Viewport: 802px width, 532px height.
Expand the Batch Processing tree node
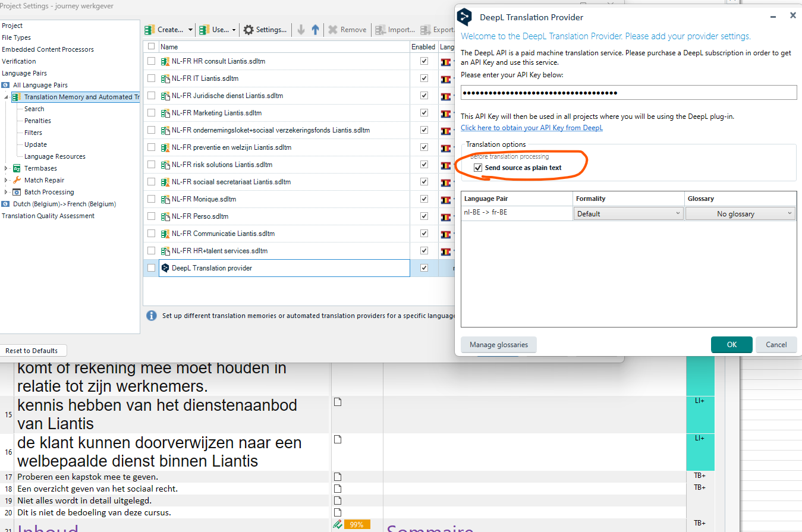point(6,192)
